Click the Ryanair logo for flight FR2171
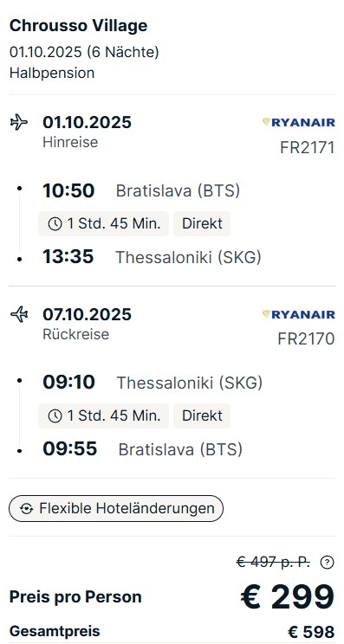The width and height of the screenshot is (344, 644). [299, 122]
